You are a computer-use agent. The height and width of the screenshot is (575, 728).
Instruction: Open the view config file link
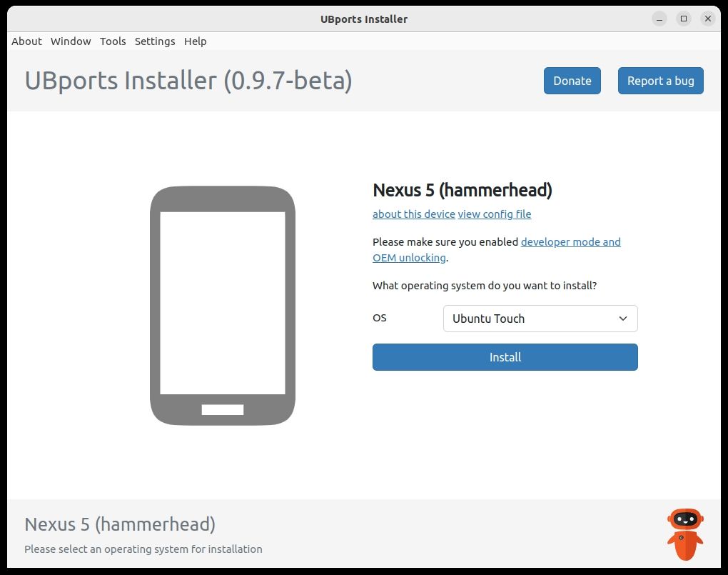494,214
